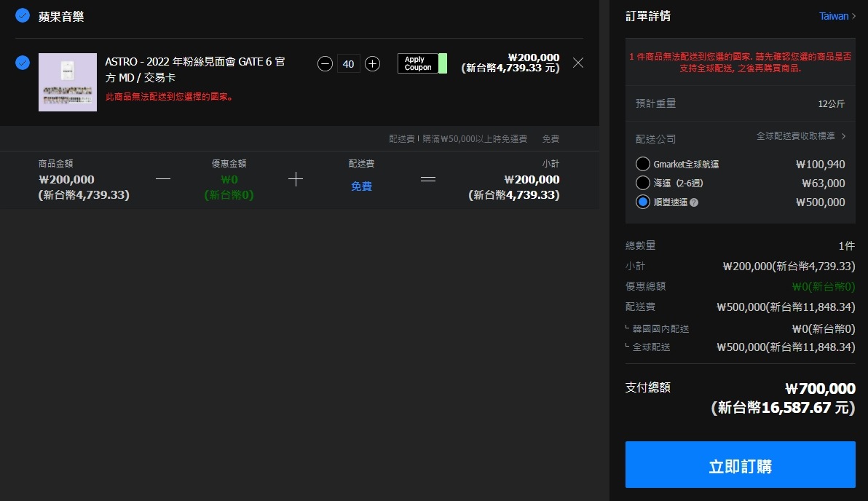Remove the ASTRO item with X icon

[x=578, y=63]
